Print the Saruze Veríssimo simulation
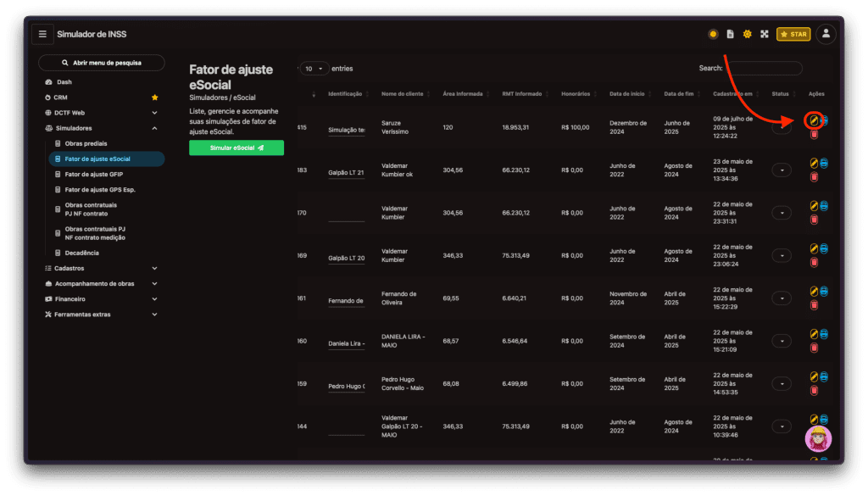The height and width of the screenshot is (496, 868). click(x=824, y=120)
